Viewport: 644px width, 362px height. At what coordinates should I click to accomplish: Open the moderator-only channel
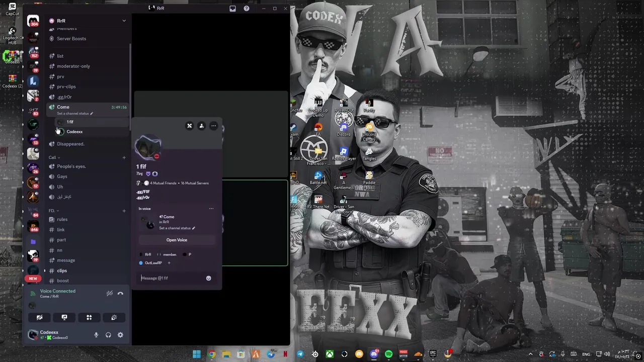click(73, 66)
